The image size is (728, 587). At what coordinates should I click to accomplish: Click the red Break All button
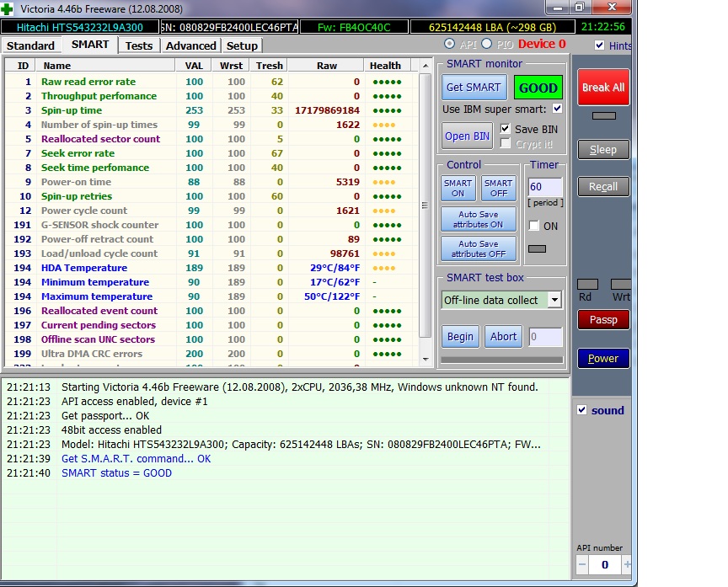(x=602, y=87)
